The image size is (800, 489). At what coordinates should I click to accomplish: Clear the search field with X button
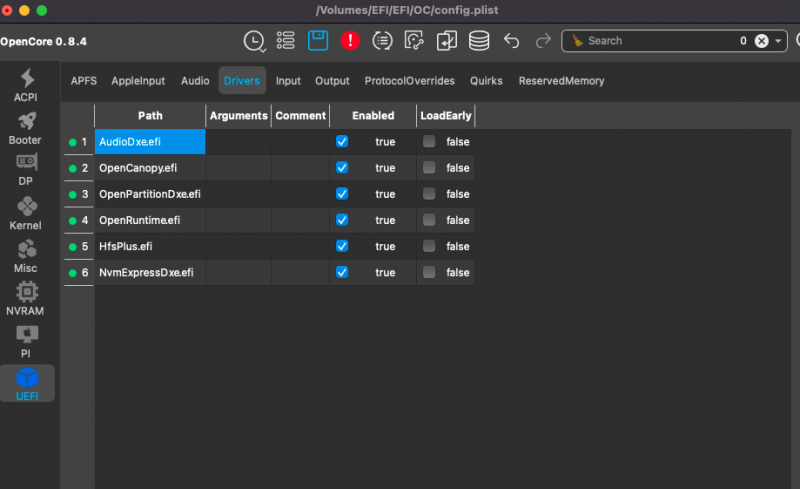762,41
